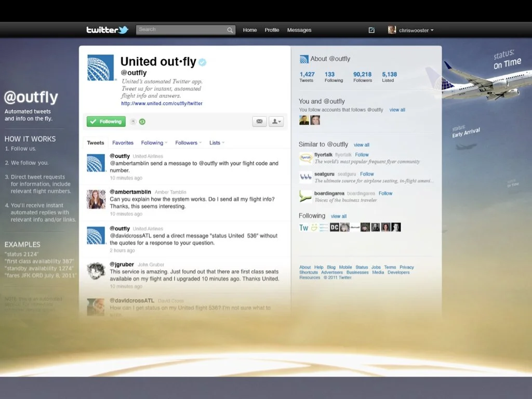Open the Media footer link
Screen dimensions: 532x399
click(378, 272)
